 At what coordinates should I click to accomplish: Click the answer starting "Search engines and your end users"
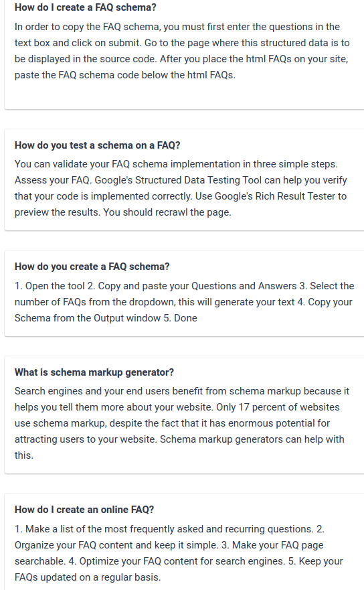click(x=182, y=423)
